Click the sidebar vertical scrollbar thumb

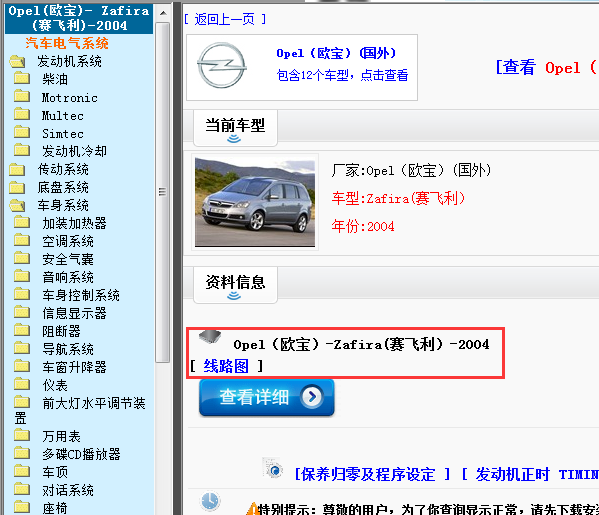click(163, 192)
